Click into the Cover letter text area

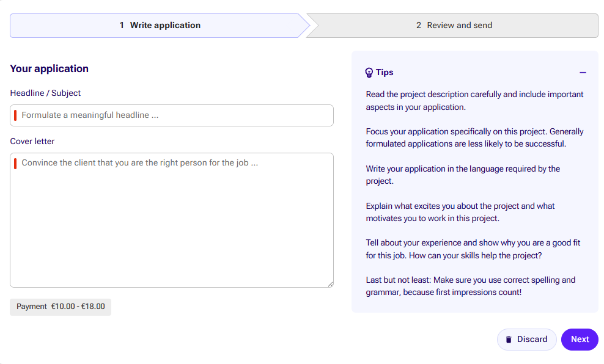click(x=172, y=220)
